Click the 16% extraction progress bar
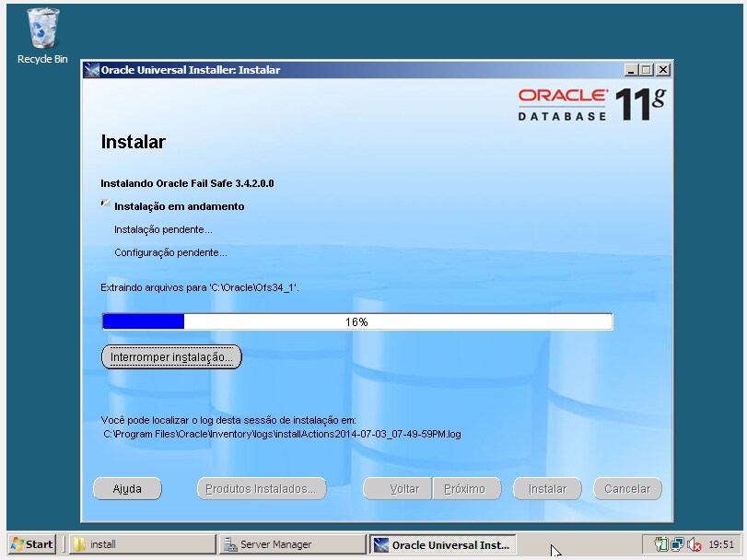 [x=357, y=321]
